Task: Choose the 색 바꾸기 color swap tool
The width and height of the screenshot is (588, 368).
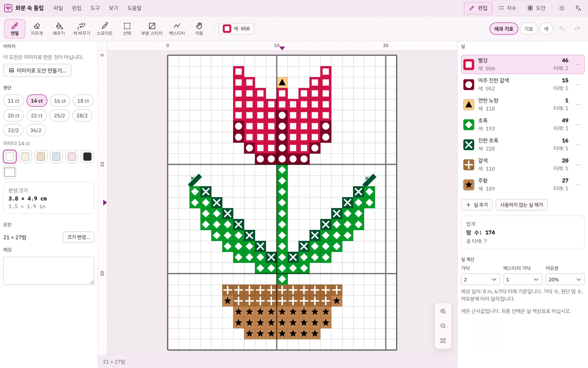Action: [x=81, y=28]
